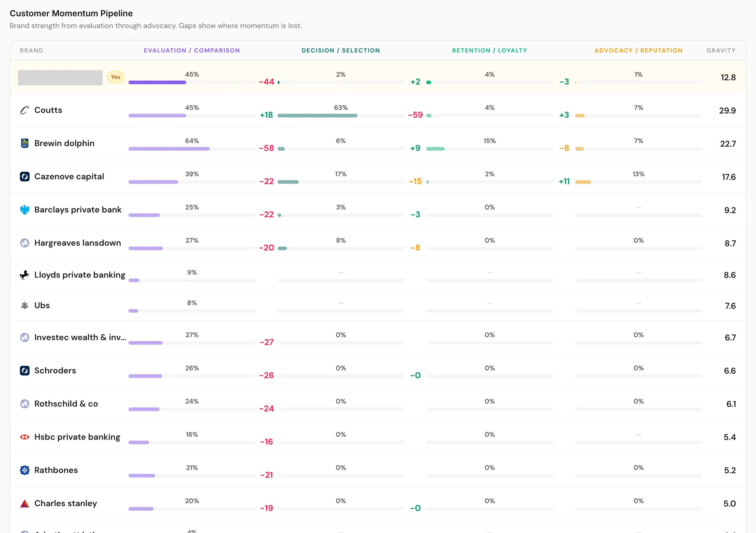This screenshot has width=756, height=533.
Task: Click the Brewin dolphin gravity score 22.7
Action: [728, 144]
